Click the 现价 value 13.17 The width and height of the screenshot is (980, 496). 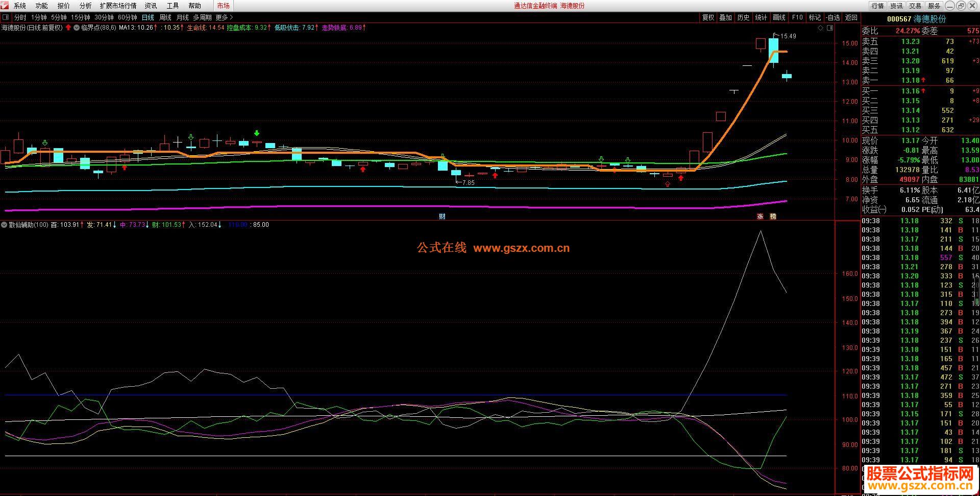pos(910,140)
